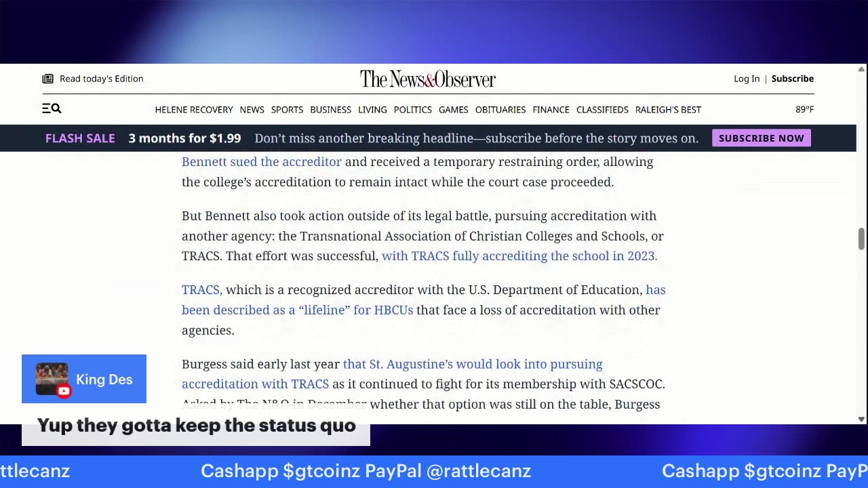Click the King Des name label
The height and width of the screenshot is (488, 868).
104,380
